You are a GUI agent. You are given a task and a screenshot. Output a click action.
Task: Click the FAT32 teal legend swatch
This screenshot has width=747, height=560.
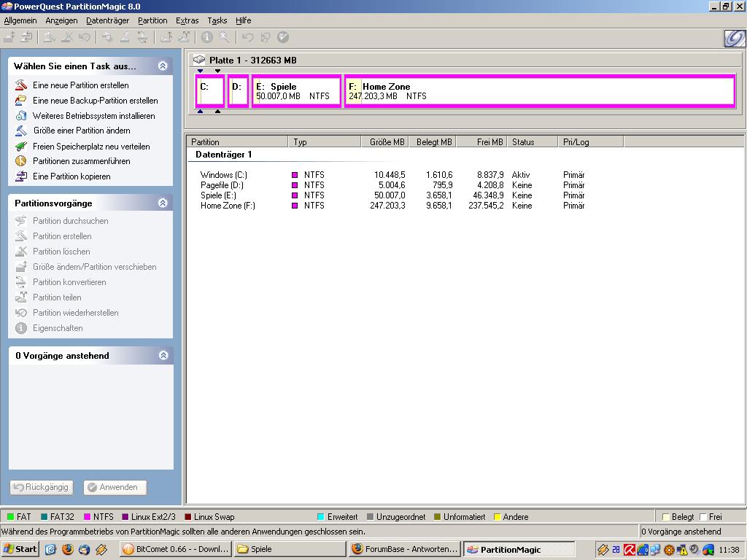[44, 517]
